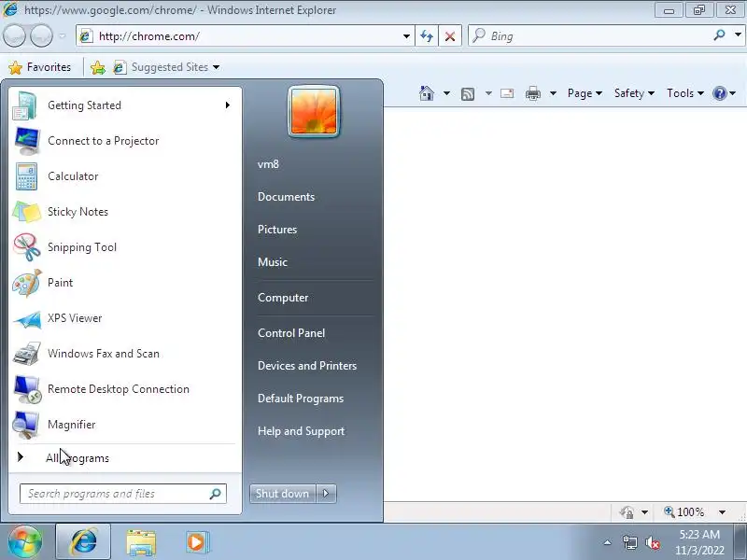This screenshot has height=560, width=747.
Task: Open the Safety menu
Action: (x=634, y=93)
